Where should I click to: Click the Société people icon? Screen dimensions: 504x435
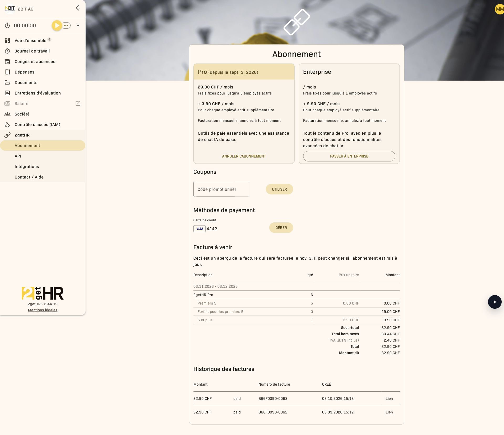point(7,114)
